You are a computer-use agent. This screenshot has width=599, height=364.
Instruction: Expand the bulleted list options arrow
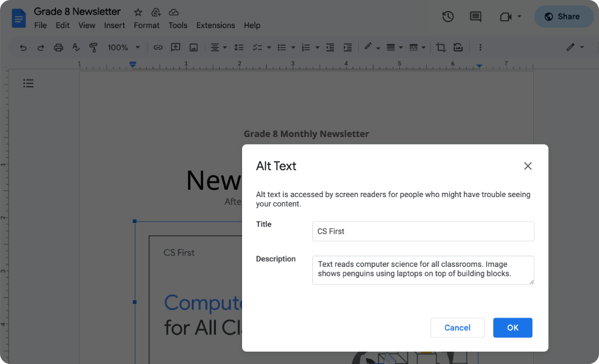pyautogui.click(x=293, y=48)
